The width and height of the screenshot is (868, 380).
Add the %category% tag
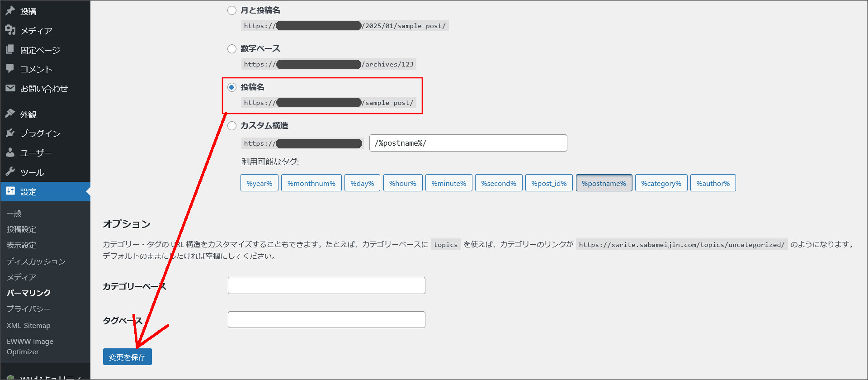[661, 183]
